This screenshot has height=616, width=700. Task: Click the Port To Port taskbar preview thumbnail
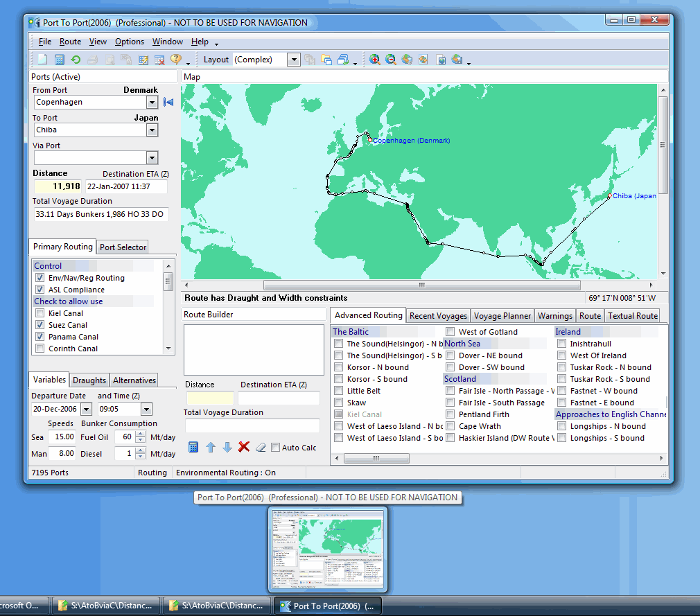328,550
